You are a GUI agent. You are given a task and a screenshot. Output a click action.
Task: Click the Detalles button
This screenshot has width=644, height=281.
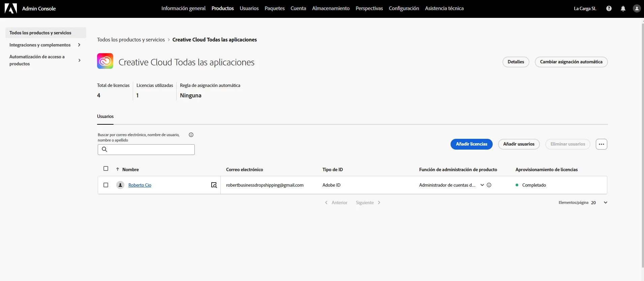516,62
